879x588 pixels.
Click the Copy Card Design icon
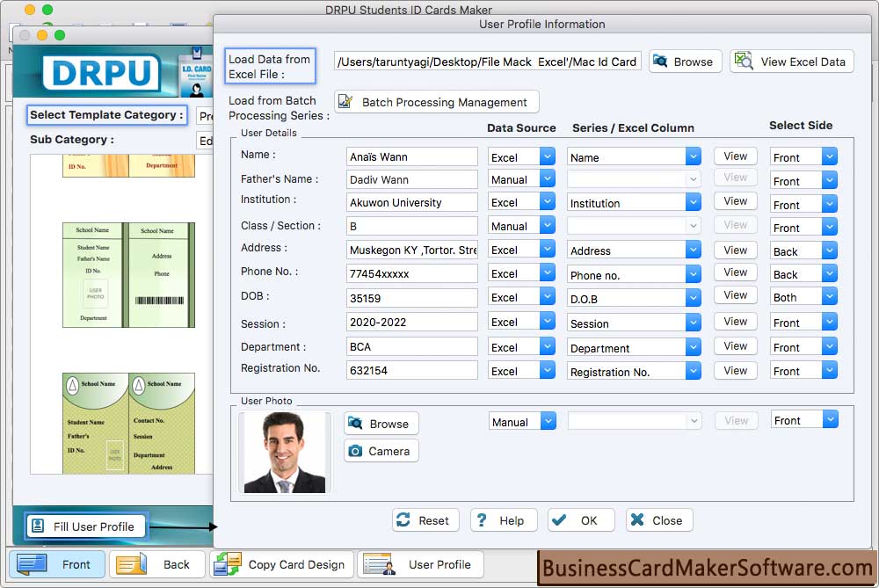coord(228,564)
